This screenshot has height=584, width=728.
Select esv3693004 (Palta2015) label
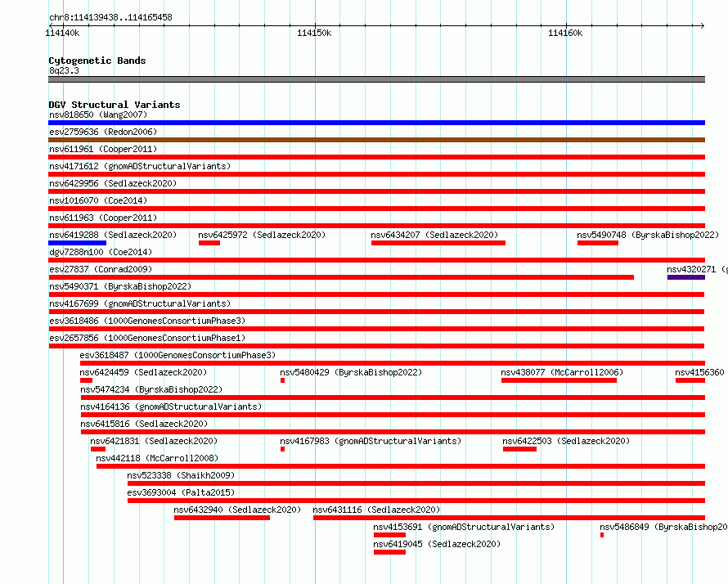pos(181,492)
